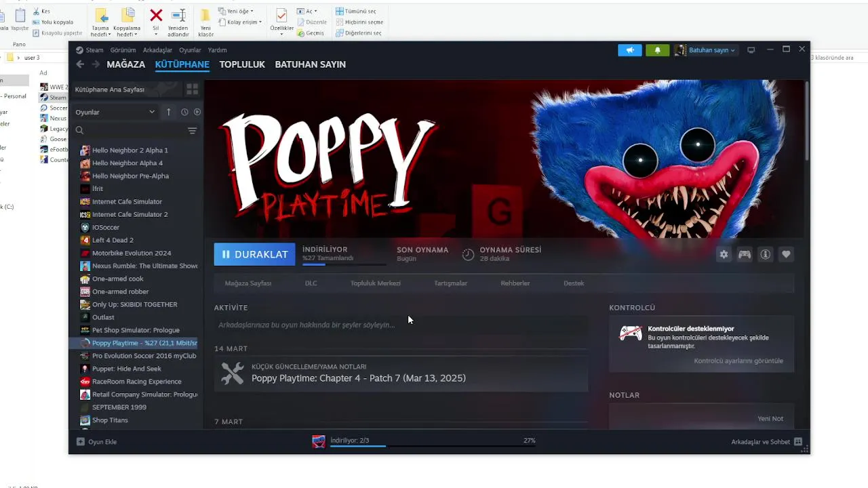This screenshot has height=488, width=868.
Task: Filter library by recent activity clock icon
Action: 184,112
